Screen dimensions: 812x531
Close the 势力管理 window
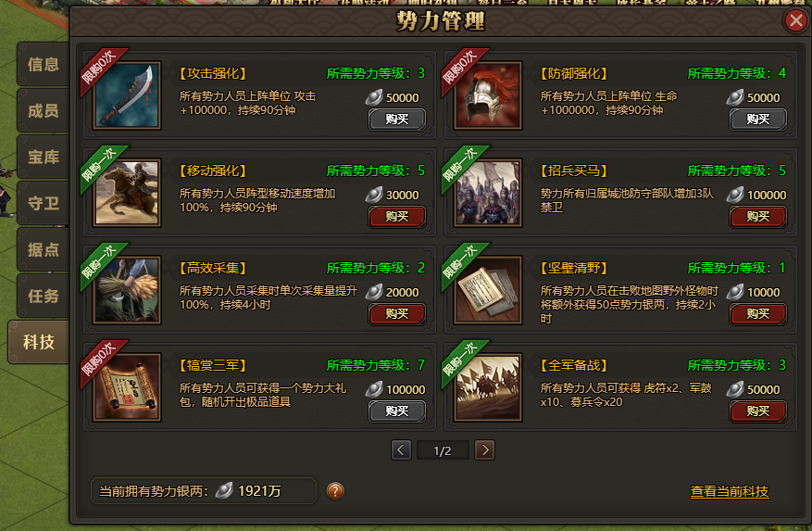click(x=795, y=20)
